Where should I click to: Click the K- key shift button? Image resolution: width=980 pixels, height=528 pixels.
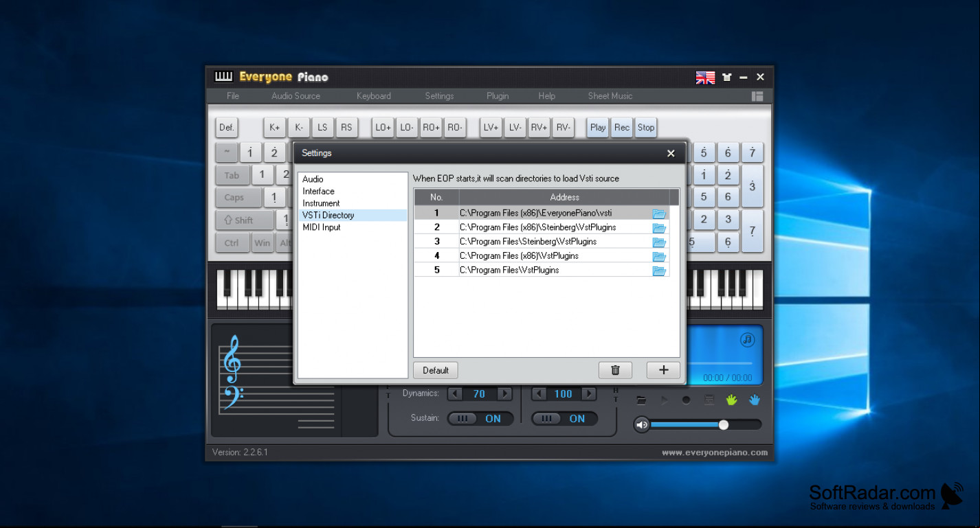tap(299, 127)
